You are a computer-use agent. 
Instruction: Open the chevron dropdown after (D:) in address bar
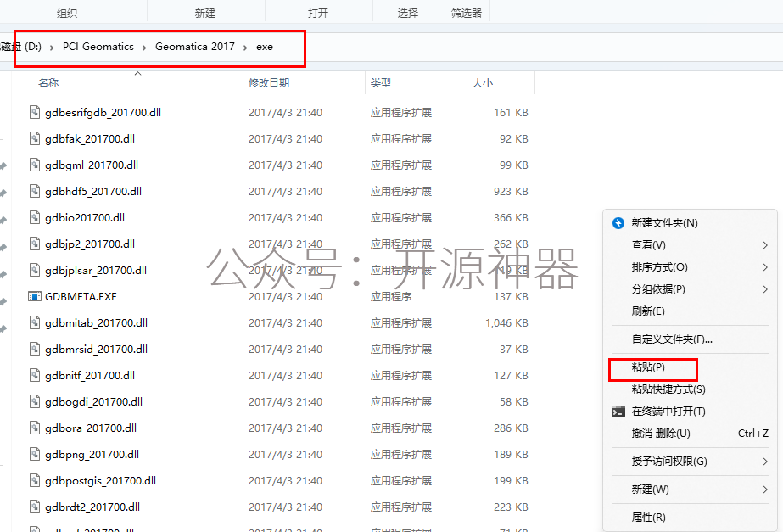(x=52, y=48)
